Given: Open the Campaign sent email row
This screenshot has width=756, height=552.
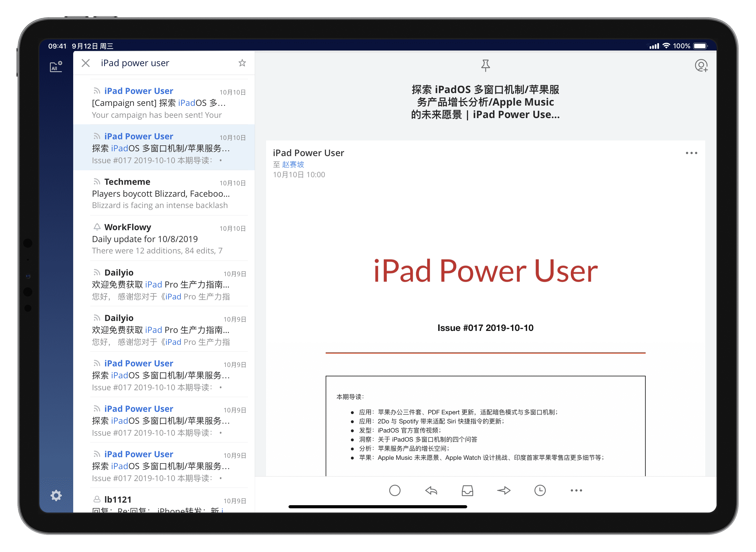Looking at the screenshot, I should click(x=164, y=102).
